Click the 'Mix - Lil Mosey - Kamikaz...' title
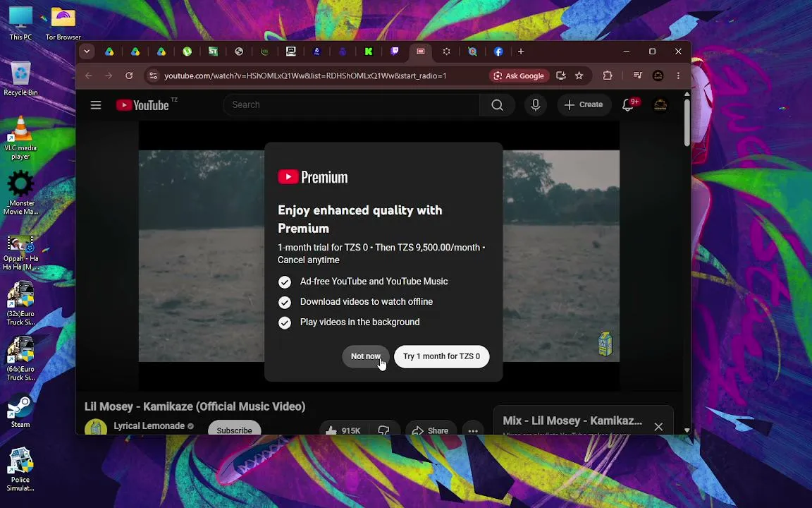This screenshot has height=508, width=812. coord(572,421)
